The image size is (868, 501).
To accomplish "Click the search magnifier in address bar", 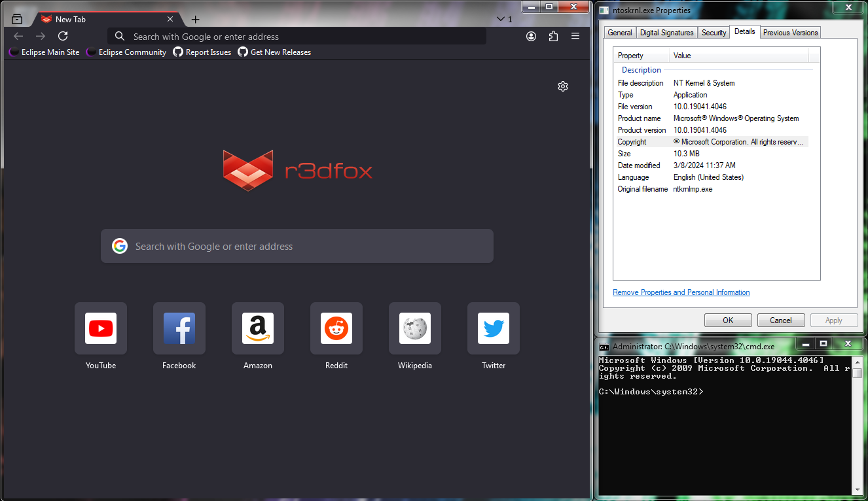I will [120, 37].
